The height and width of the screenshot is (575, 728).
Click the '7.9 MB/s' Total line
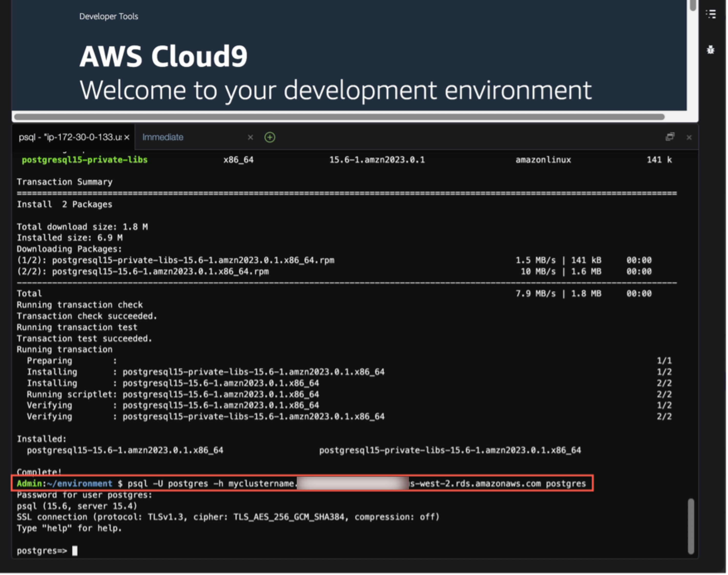334,294
